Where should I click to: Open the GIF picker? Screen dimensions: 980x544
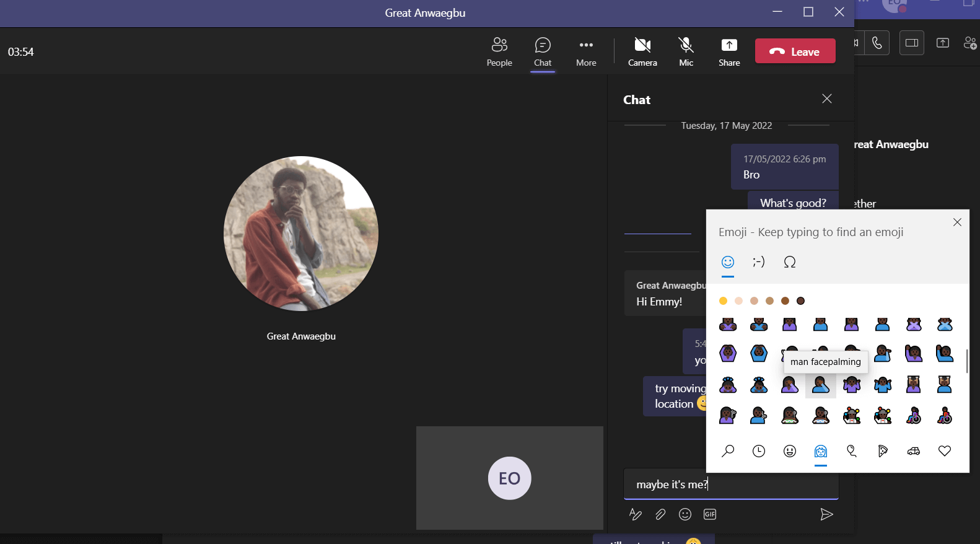pos(710,514)
